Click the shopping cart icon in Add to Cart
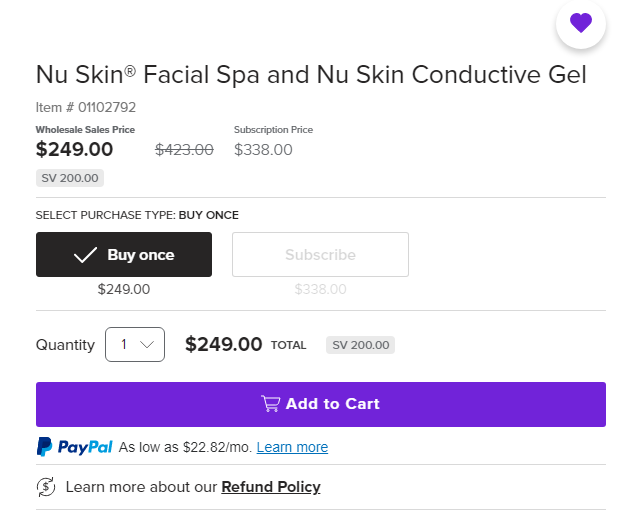This screenshot has width=643, height=517. (271, 403)
